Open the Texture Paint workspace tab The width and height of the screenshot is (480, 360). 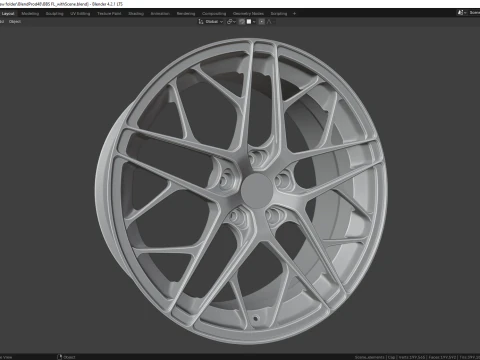coord(109,14)
